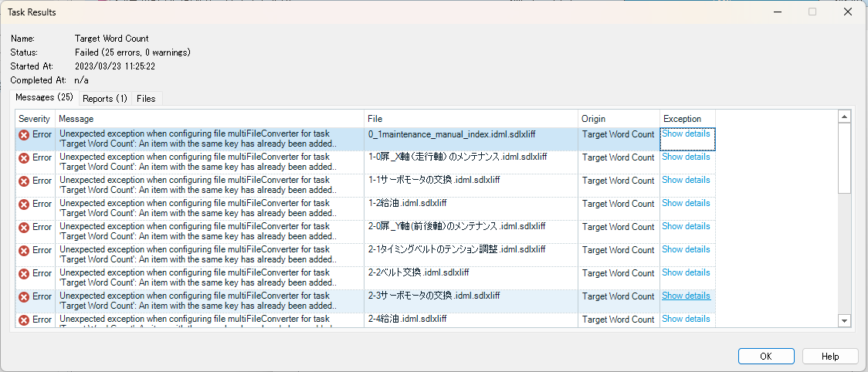The width and height of the screenshot is (868, 372).
Task: Sort by the Message column header
Action: click(x=210, y=119)
